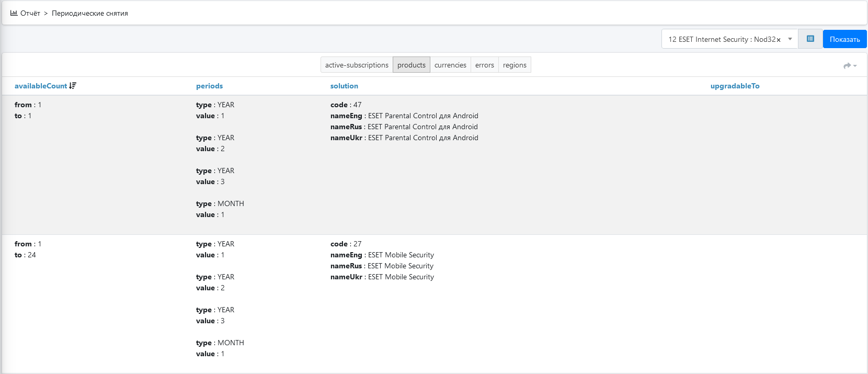Click "value : 2" in the Mobile Security row
The height and width of the screenshot is (374, 868).
[210, 288]
